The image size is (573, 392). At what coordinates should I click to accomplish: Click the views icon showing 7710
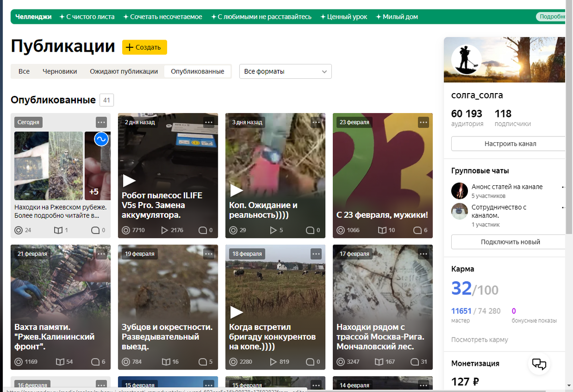click(x=126, y=230)
